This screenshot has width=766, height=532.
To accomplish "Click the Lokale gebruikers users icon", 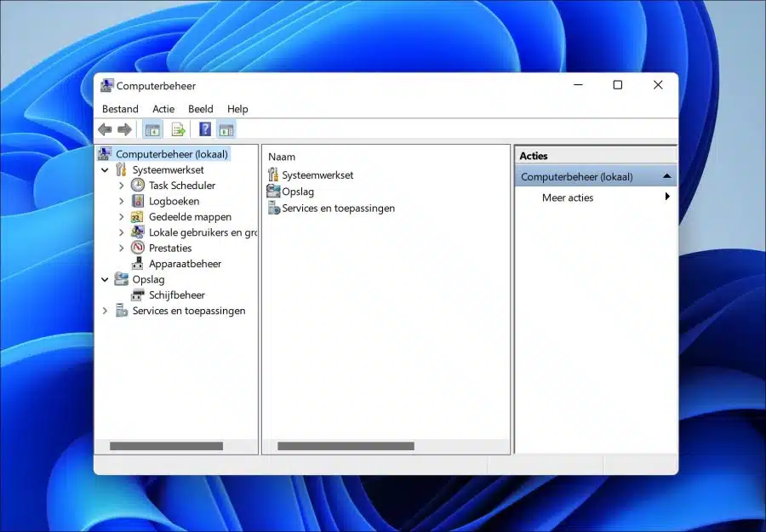I will (x=138, y=232).
